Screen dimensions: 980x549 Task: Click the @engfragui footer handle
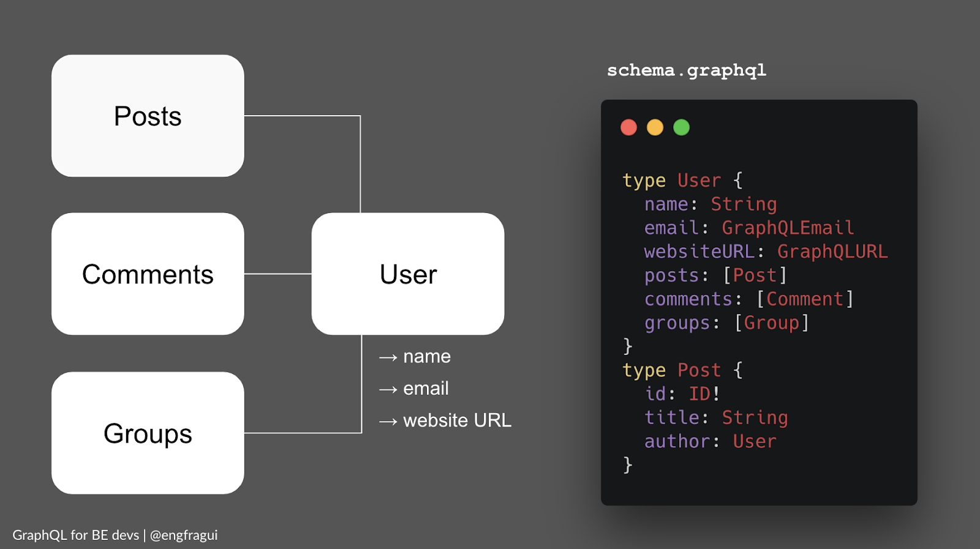click(x=184, y=535)
